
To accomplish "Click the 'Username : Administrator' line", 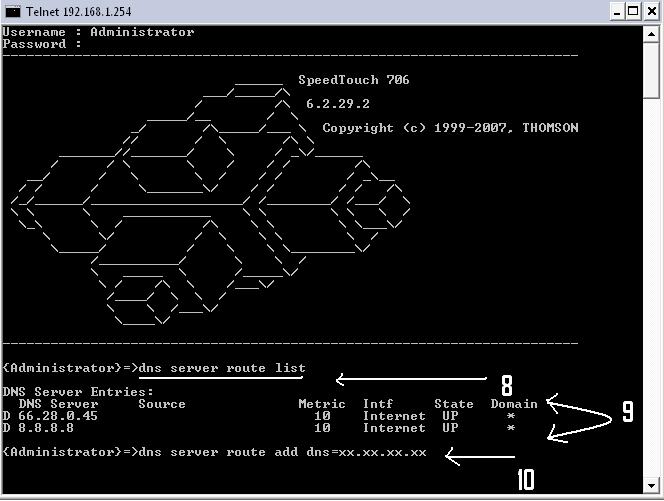I will [98, 32].
